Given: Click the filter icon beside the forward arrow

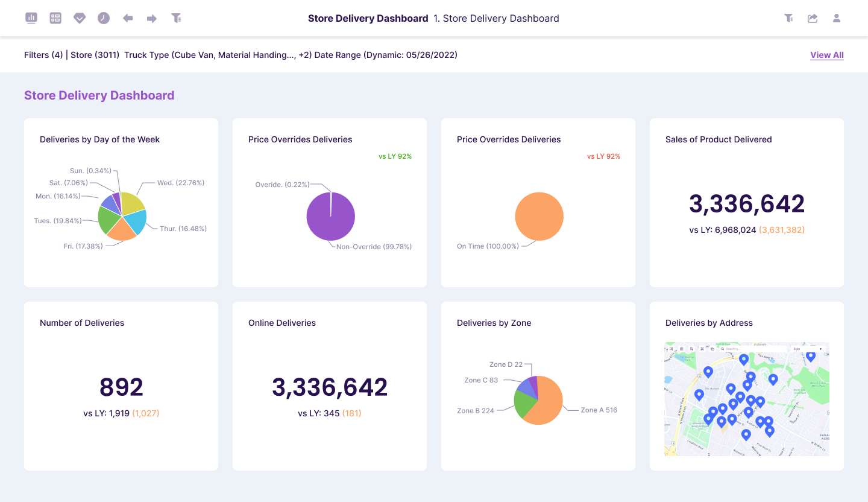Looking at the screenshot, I should click(176, 18).
